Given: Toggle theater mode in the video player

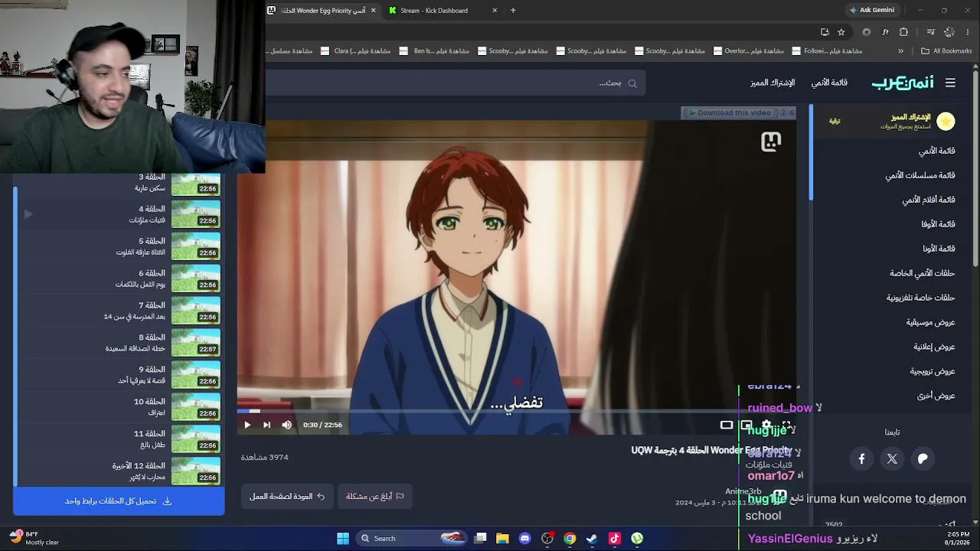Looking at the screenshot, I should pos(727,425).
